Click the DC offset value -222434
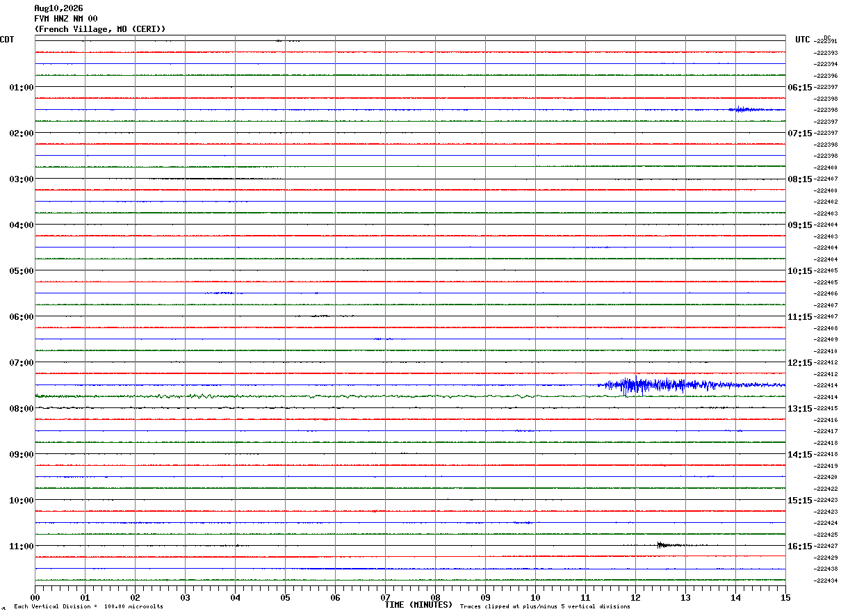 coord(826,581)
